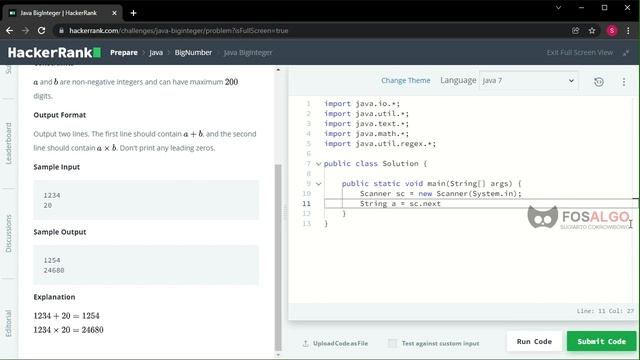Open the editor more options menu
The width and height of the screenshot is (640, 360).
tap(624, 82)
